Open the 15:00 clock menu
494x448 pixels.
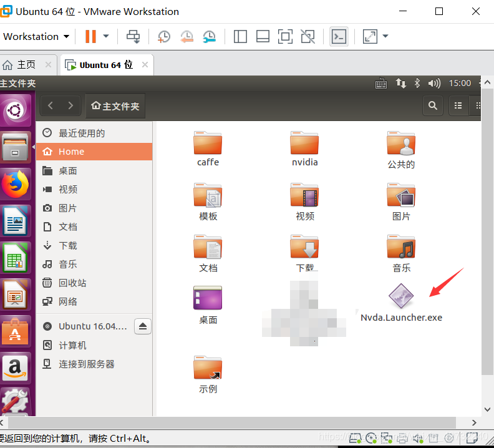click(x=460, y=83)
